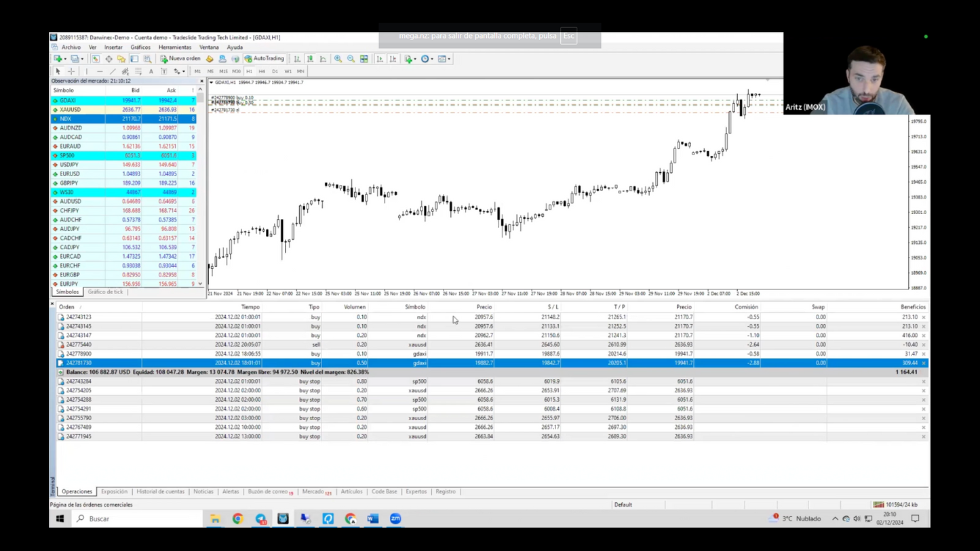Switch to M1 timeframe

point(197,71)
